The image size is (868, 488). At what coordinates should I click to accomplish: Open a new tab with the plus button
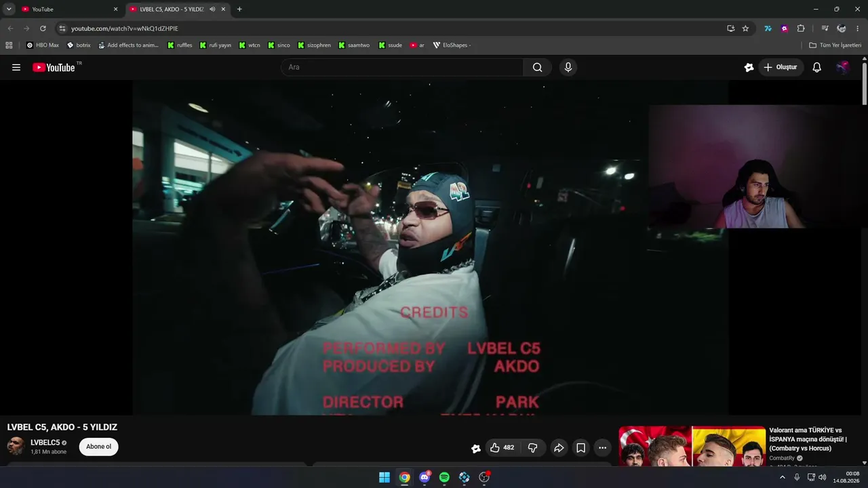pyautogui.click(x=239, y=9)
